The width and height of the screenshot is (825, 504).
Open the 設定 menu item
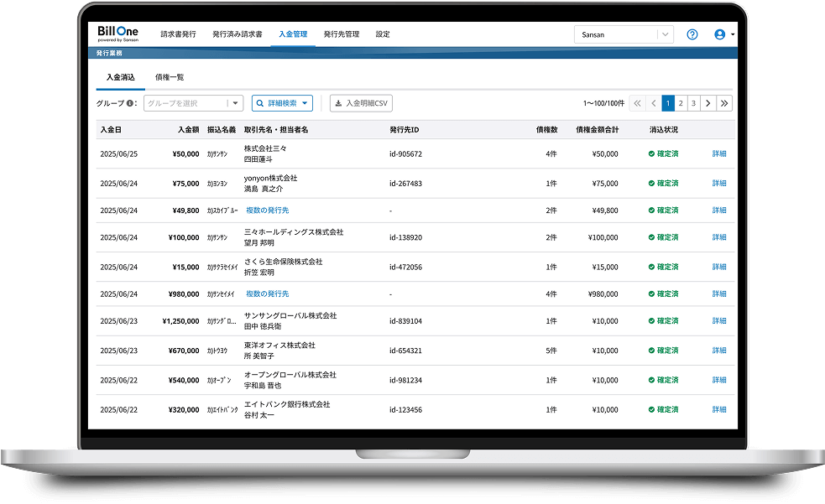click(x=383, y=34)
